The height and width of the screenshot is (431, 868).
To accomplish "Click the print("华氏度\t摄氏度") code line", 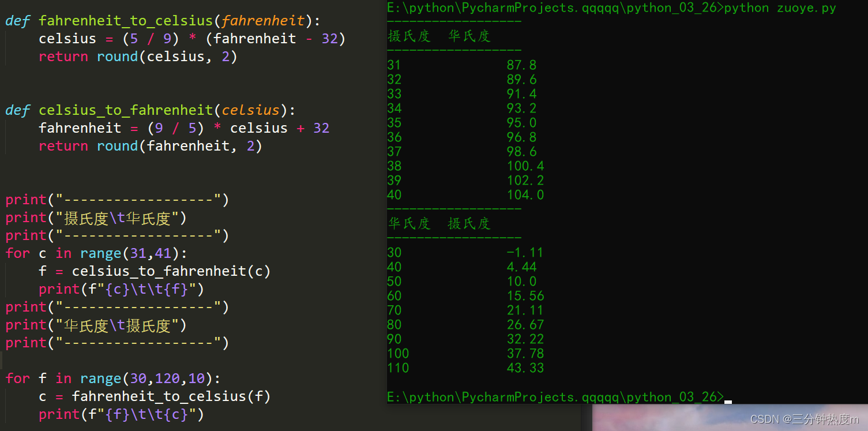I will (x=96, y=325).
